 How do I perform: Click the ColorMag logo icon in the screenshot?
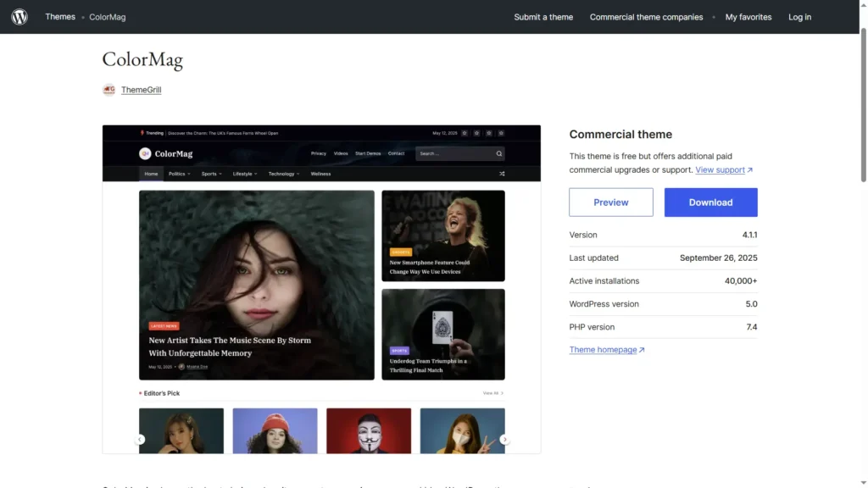coord(145,154)
